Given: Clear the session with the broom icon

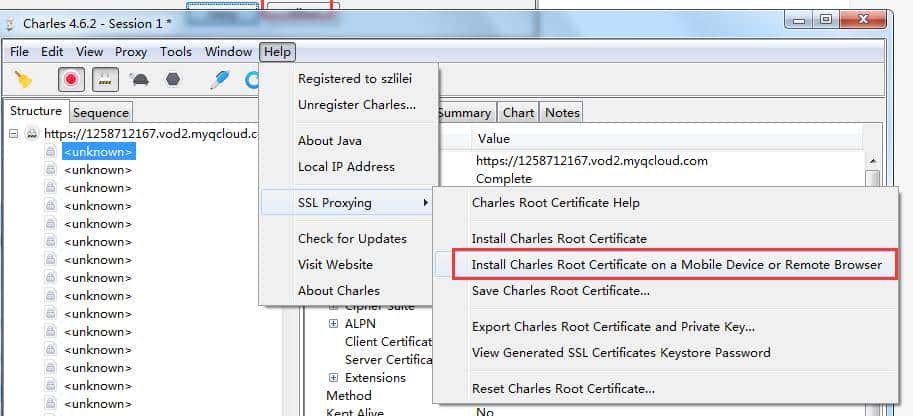Looking at the screenshot, I should [23, 79].
